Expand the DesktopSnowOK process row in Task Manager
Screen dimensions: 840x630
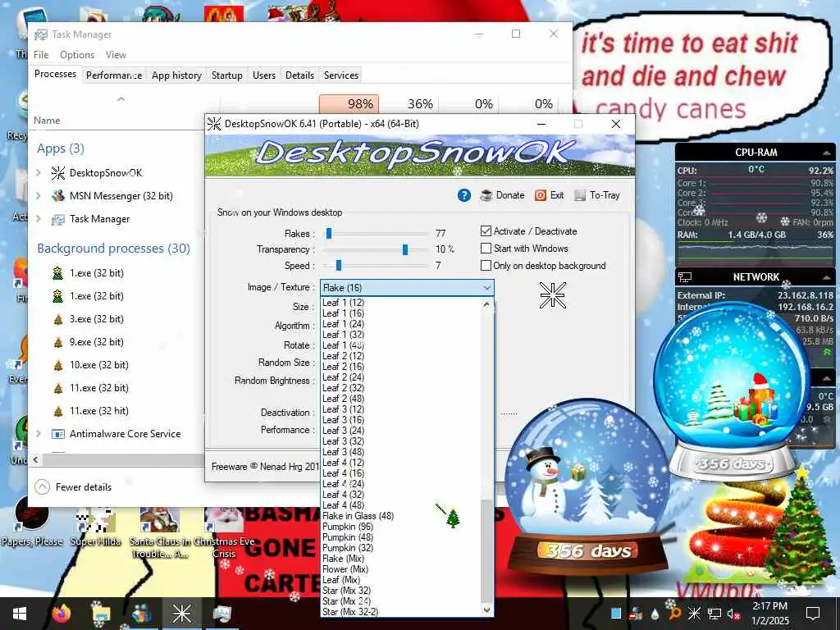click(x=39, y=173)
